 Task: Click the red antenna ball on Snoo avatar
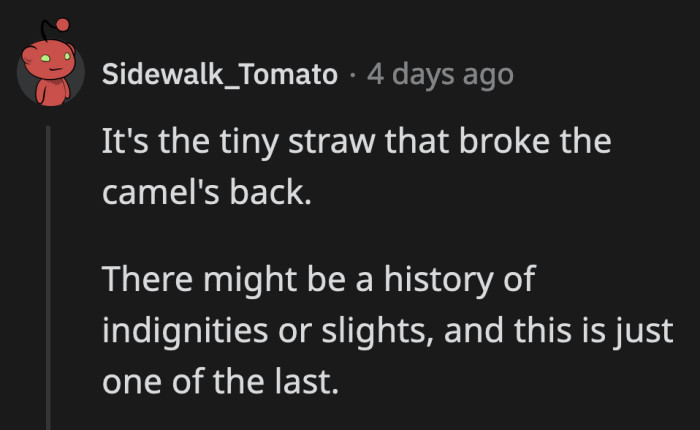(x=62, y=25)
